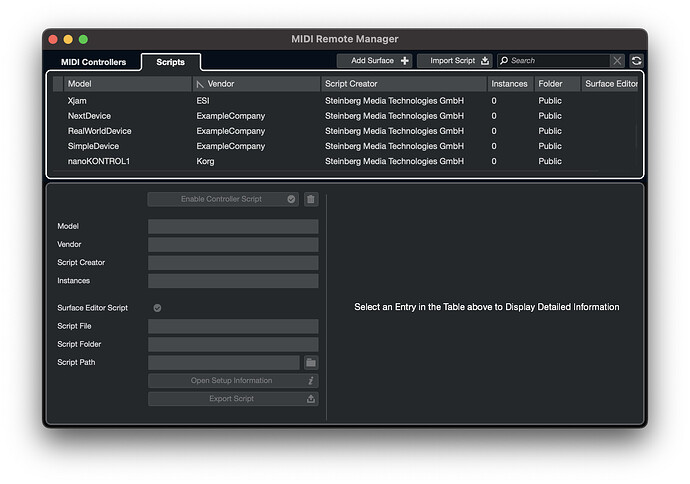
Task: Click the Script Creator detail field
Action: click(233, 263)
